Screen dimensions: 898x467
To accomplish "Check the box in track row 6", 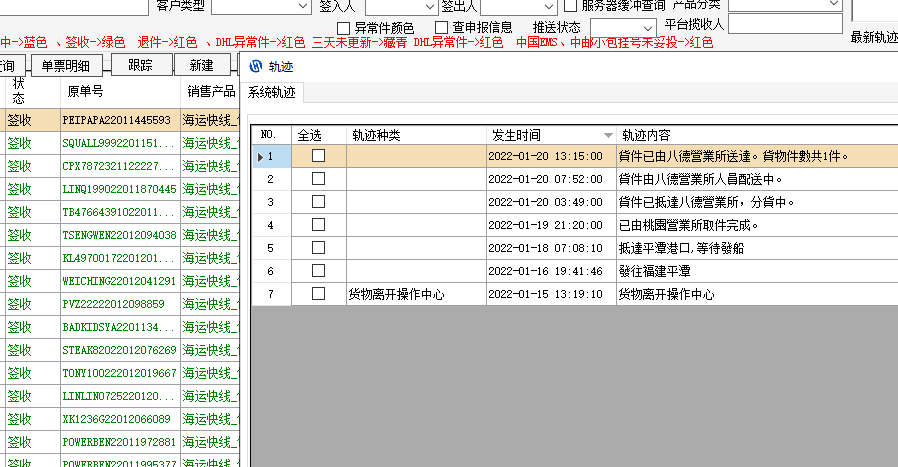I will point(318,270).
